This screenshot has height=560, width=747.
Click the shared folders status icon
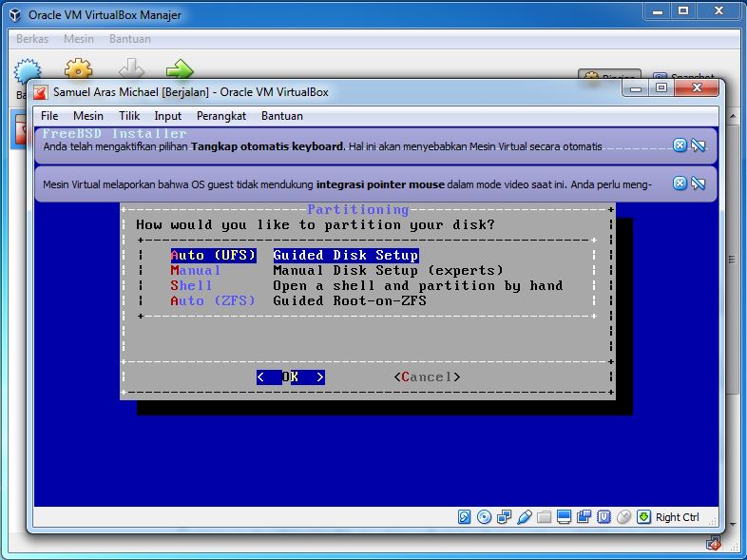click(x=544, y=516)
